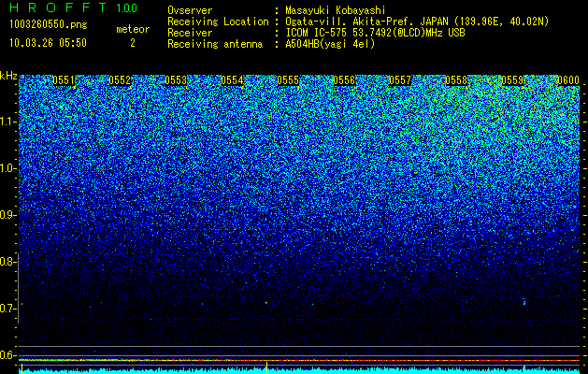This screenshot has width=588, height=374.
Task: Click the "Receiving antenna" label
Action: coord(215,44)
